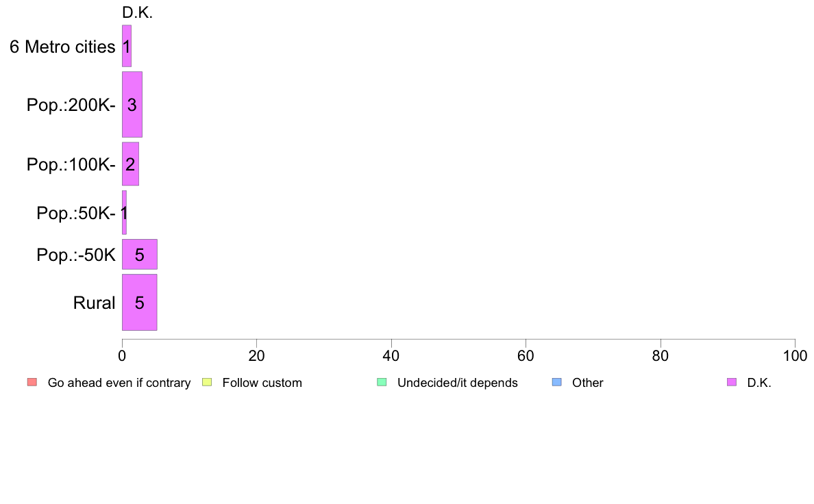Click the 'Pop.:-50K' category label
This screenshot has width=814, height=504.
click(76, 255)
